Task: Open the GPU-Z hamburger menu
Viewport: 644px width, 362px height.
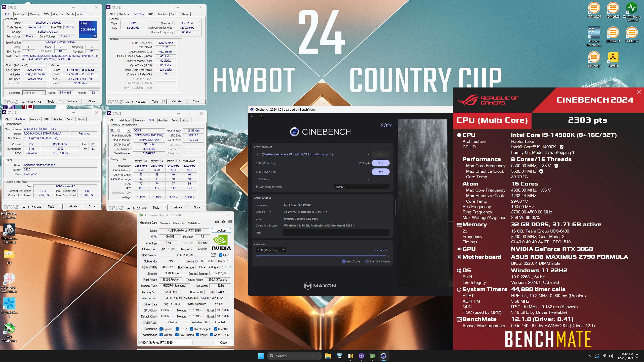Action: coord(230,222)
